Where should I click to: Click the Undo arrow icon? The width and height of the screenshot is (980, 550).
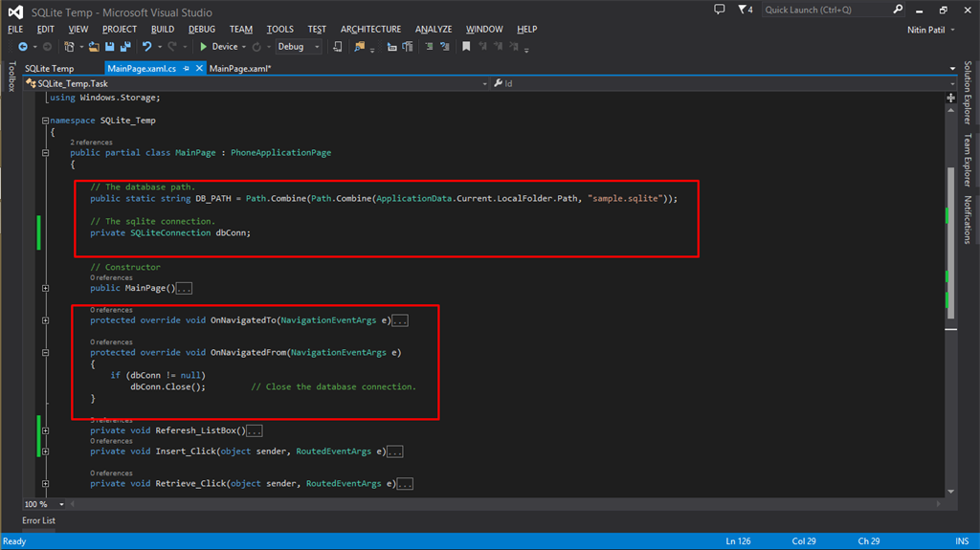tap(146, 47)
